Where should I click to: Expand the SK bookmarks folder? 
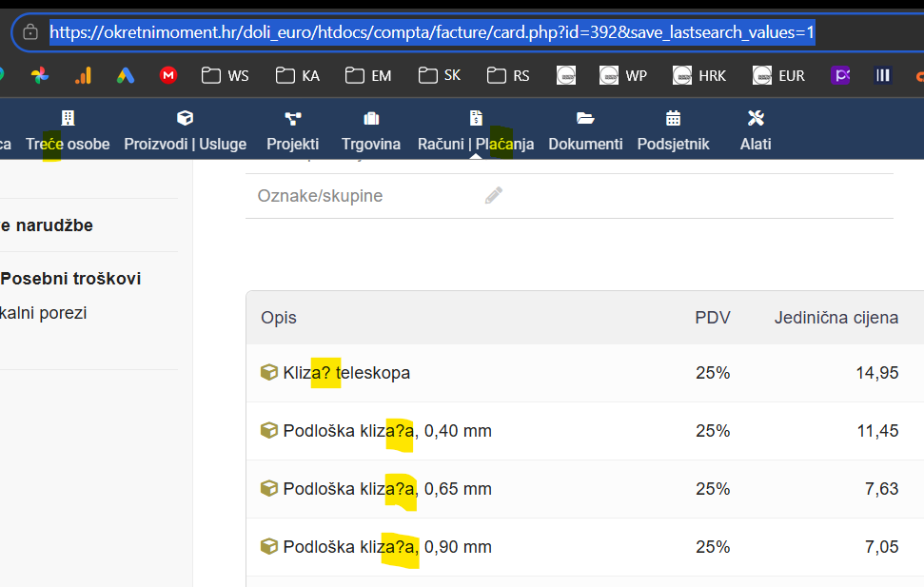[x=439, y=75]
